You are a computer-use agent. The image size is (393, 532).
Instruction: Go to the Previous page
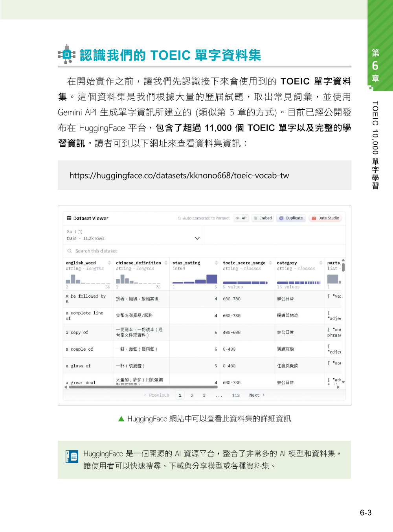[x=156, y=395]
